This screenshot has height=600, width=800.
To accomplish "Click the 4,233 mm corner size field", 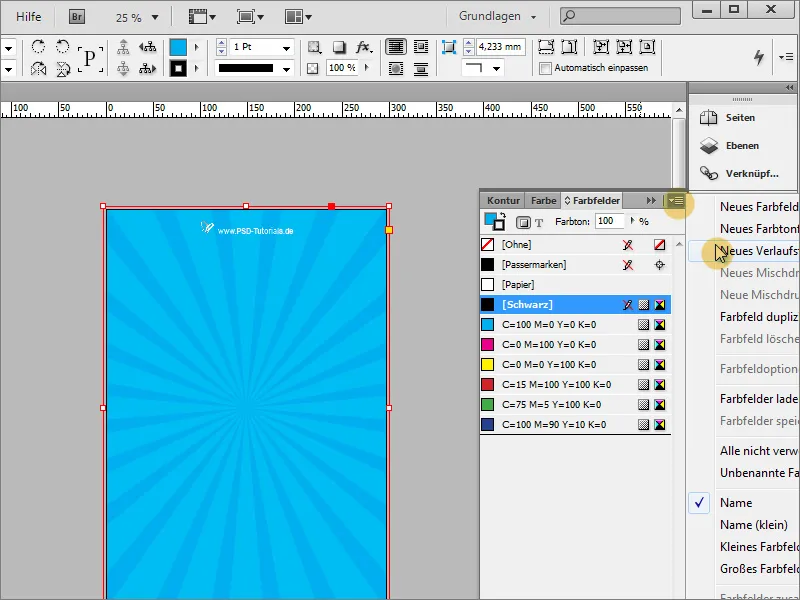I will (x=501, y=47).
